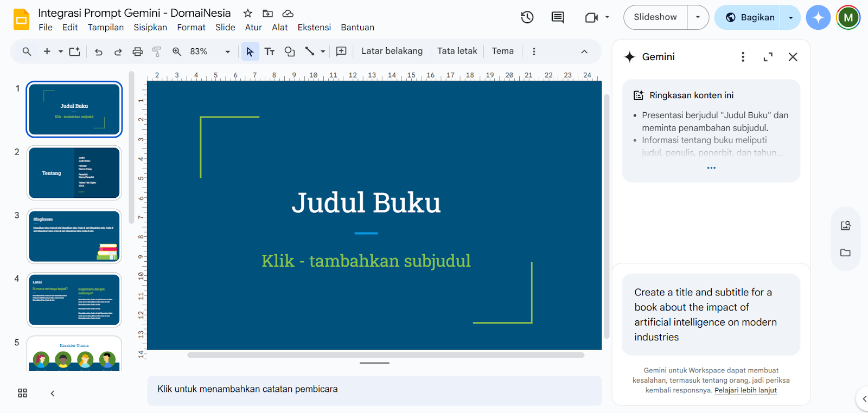Viewport: 868px width, 413px height.
Task: Select slide 3 Ringkasan thumbnail
Action: pos(74,236)
